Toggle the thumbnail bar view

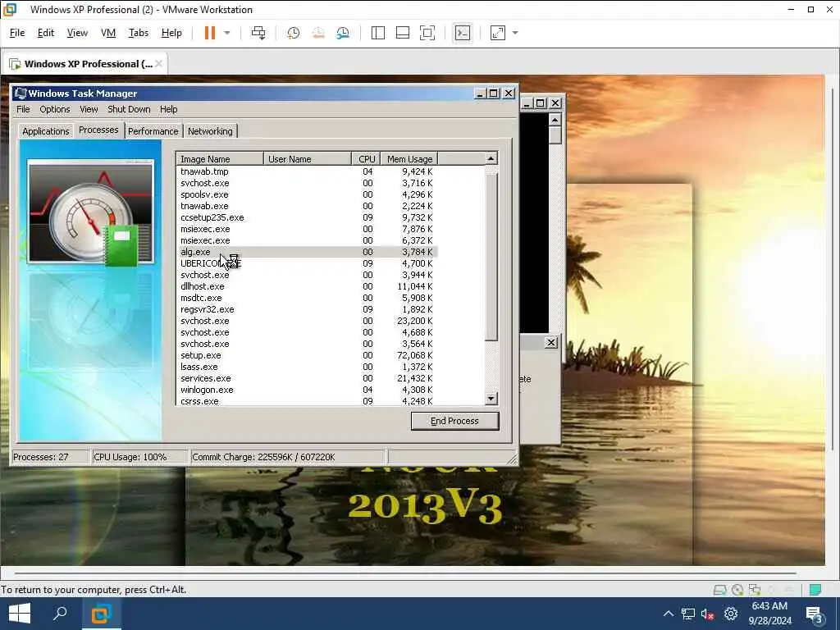[402, 33]
